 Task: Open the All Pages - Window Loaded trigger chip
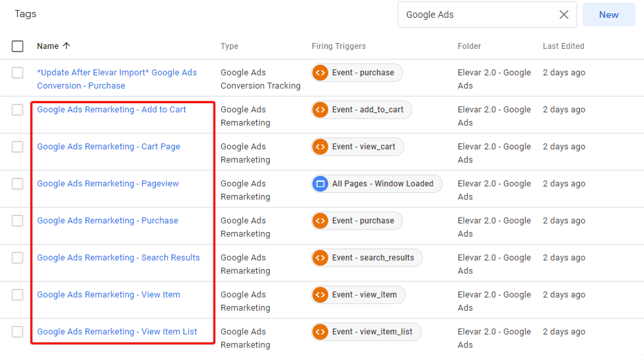point(376,184)
